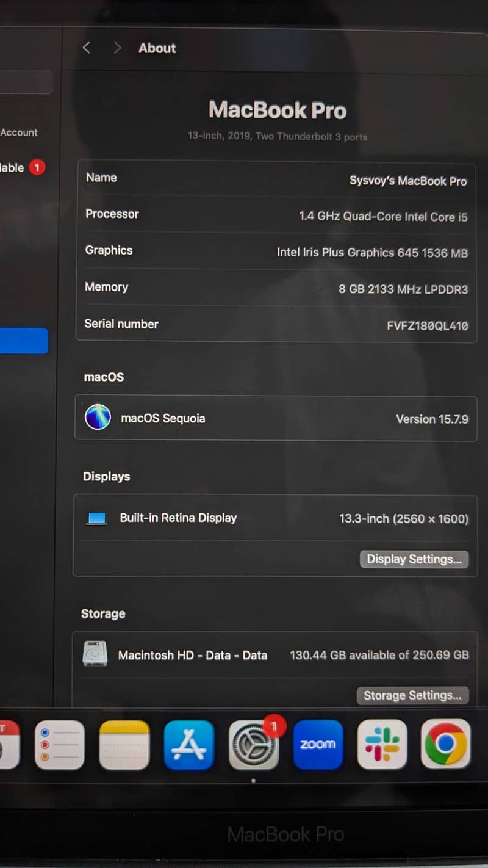Image resolution: width=488 pixels, height=868 pixels.
Task: Click the Intel Iris Plus Graphics 645 value
Action: pyautogui.click(x=372, y=252)
